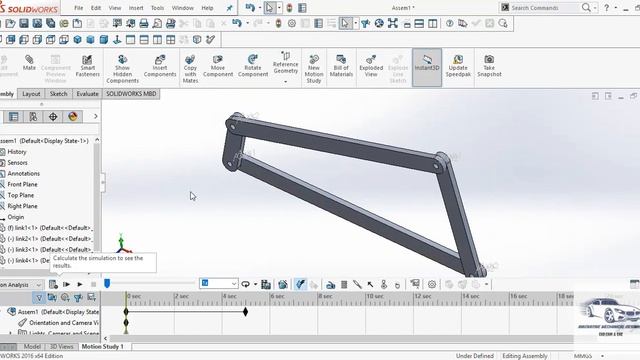
Task: Open Bill of Materials
Action: click(341, 66)
